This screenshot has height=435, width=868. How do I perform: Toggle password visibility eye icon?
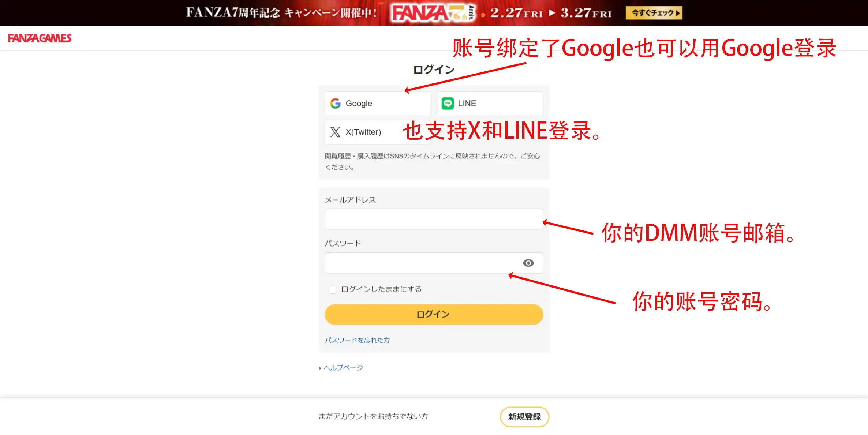click(x=528, y=263)
